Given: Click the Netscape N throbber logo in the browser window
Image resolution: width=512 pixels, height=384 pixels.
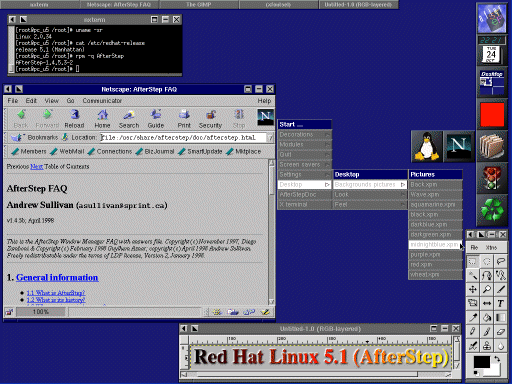Looking at the screenshot, I should (x=265, y=117).
